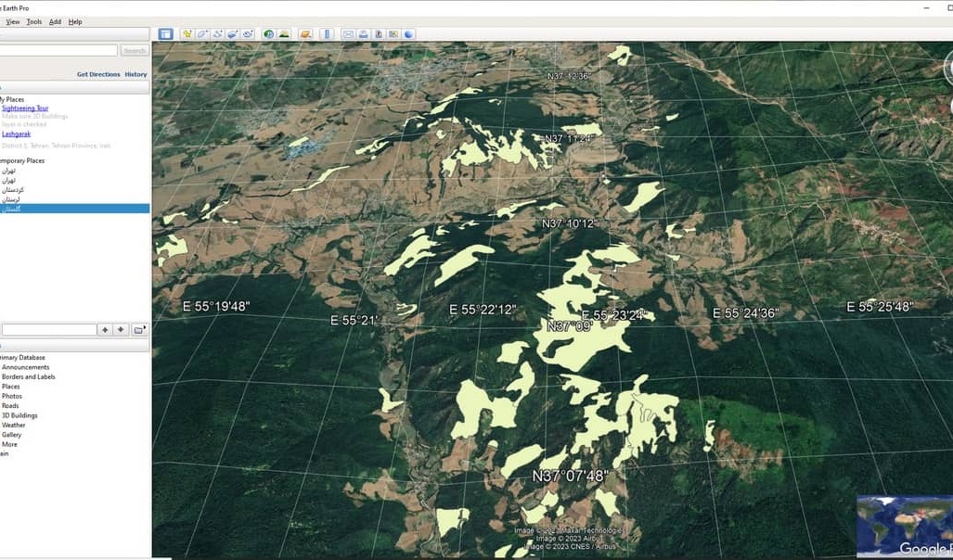Viewport: 953px width, 560px height.
Task: Open the Add menu
Action: click(x=55, y=21)
